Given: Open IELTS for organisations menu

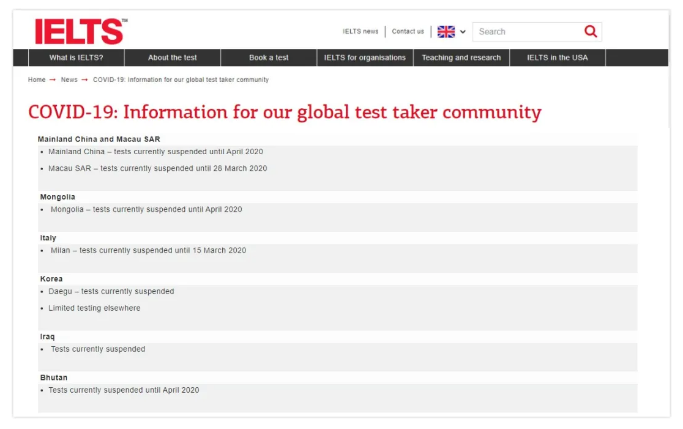Looking at the screenshot, I should [x=365, y=57].
